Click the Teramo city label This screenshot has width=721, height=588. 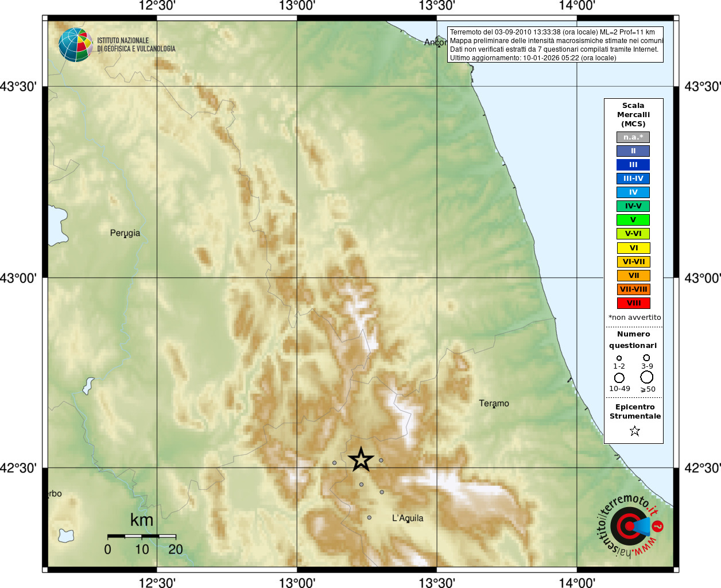tap(494, 403)
